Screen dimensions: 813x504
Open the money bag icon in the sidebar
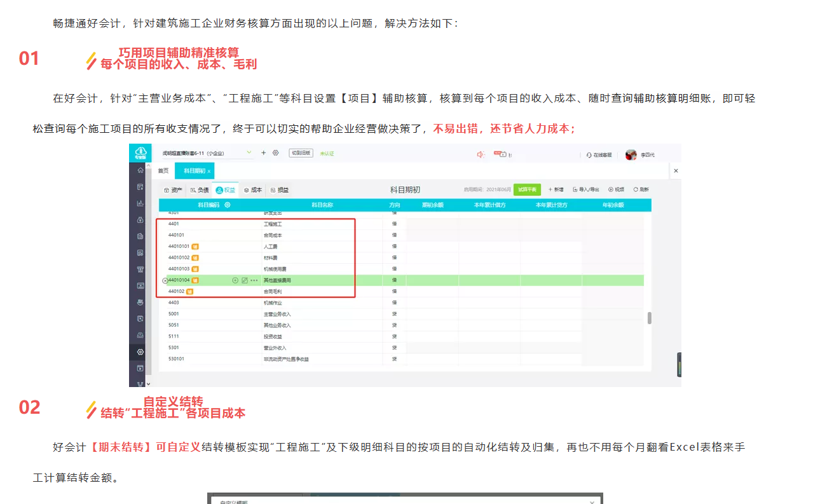(140, 220)
